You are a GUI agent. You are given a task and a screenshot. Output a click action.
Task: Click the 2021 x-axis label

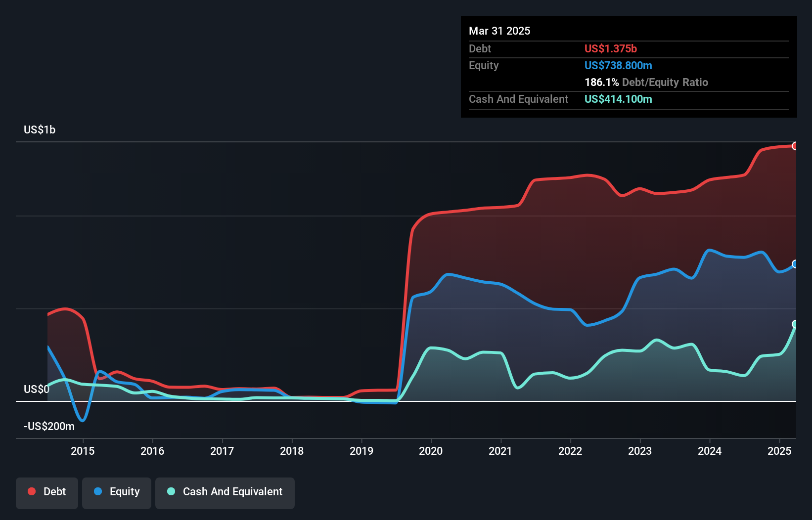[x=500, y=451]
